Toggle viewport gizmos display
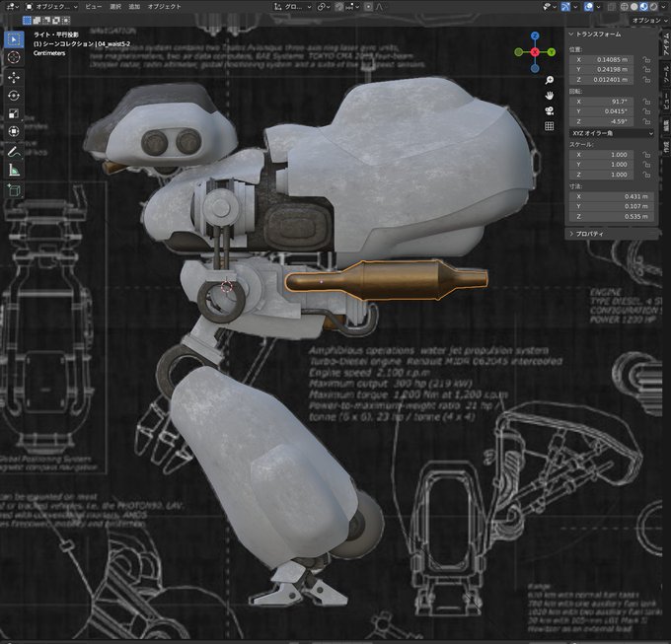Image resolution: width=671 pixels, height=644 pixels. coord(565,7)
